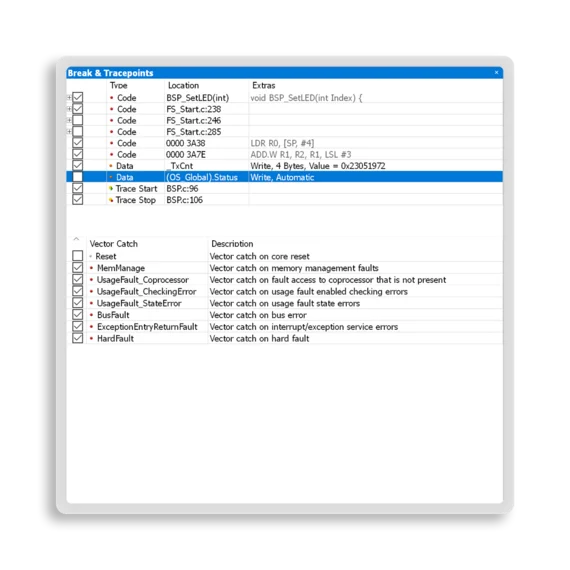570x570 pixels.
Task: Select the (OS_Global).Status location cell
Action: (202, 177)
